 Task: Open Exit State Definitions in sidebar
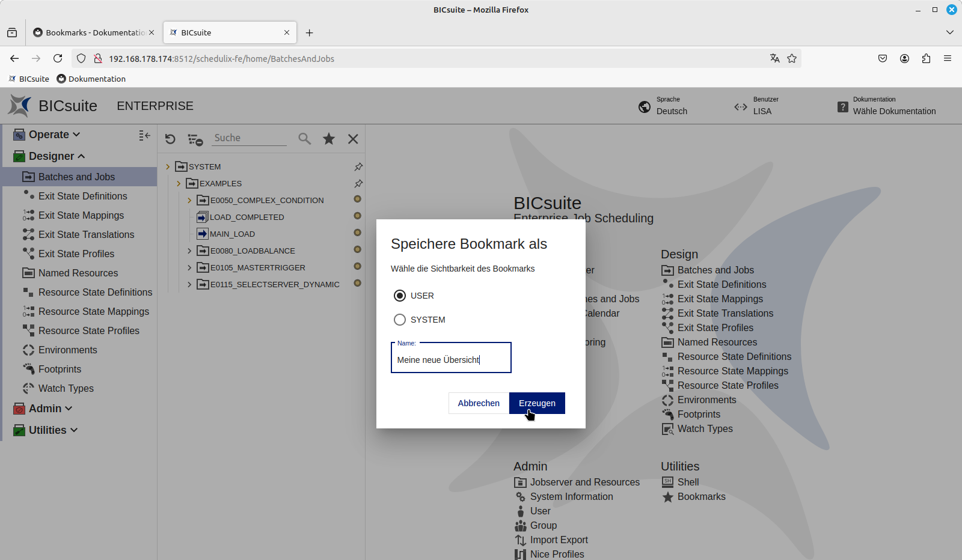click(x=82, y=196)
